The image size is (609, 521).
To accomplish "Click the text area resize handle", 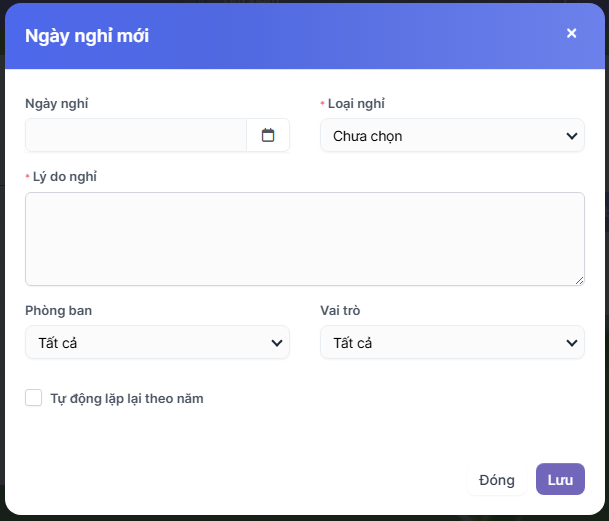I will pos(579,280).
